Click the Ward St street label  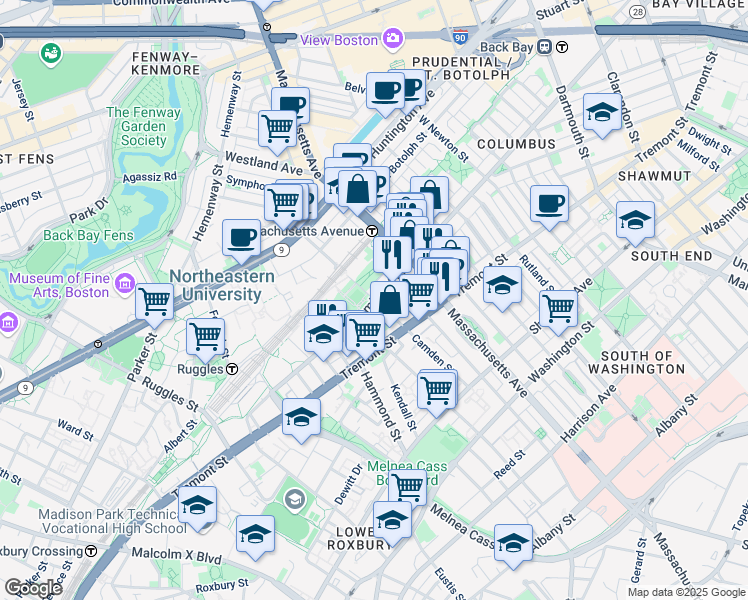75,430
